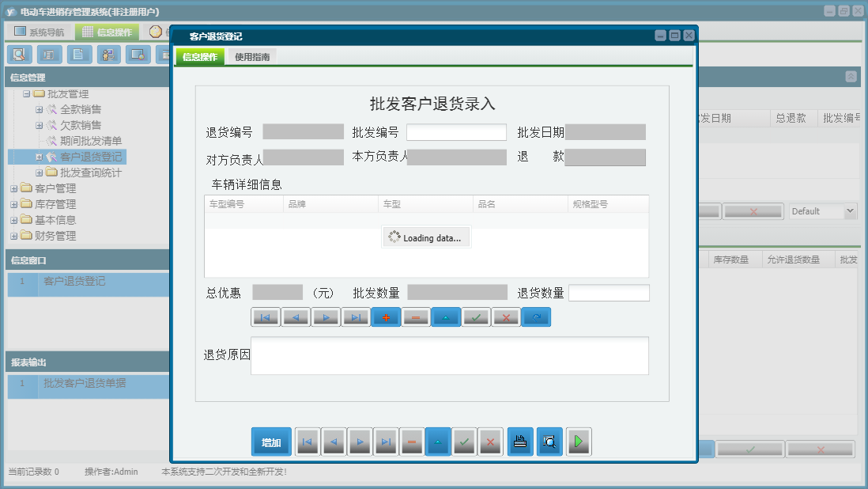This screenshot has width=868, height=489.
Task: Go to first vehicle detail record
Action: (266, 317)
